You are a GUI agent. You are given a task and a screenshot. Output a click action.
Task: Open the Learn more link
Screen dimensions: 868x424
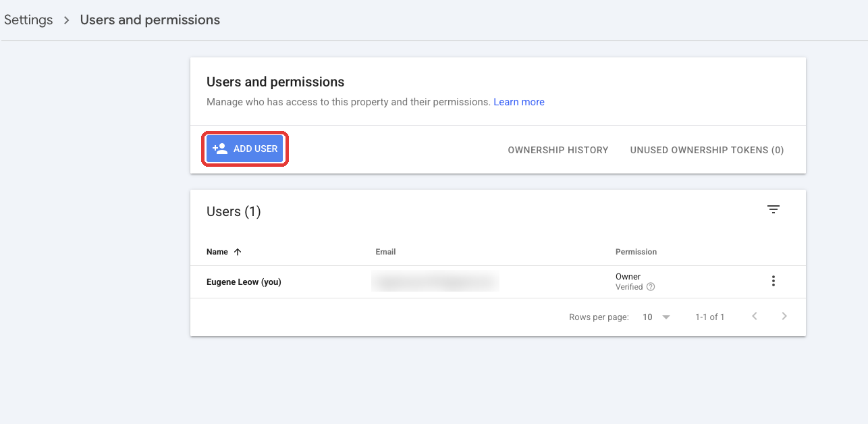click(519, 102)
